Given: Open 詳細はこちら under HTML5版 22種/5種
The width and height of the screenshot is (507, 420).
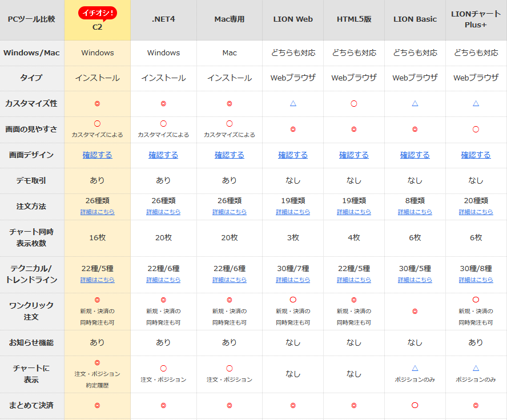Looking at the screenshot, I should (354, 280).
